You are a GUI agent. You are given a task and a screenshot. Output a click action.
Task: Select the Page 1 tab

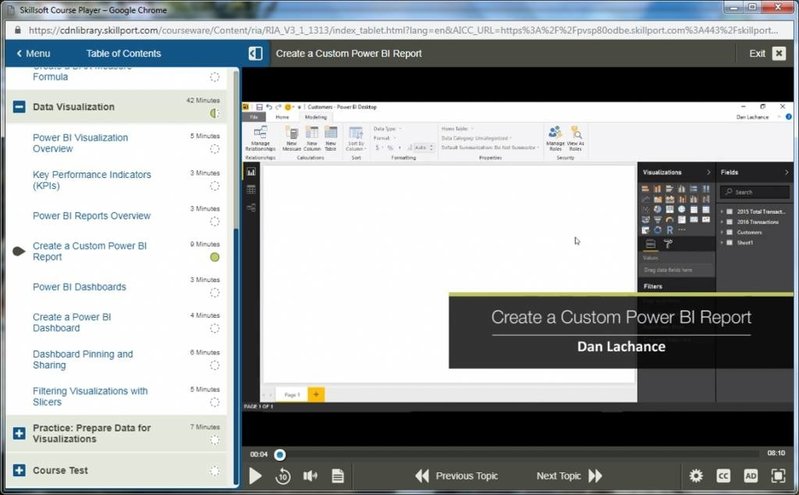(292, 395)
